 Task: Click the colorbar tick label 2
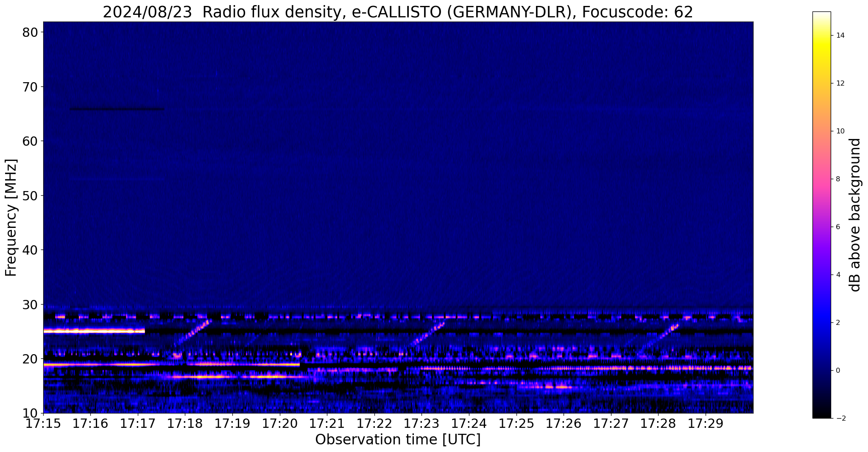pos(838,323)
